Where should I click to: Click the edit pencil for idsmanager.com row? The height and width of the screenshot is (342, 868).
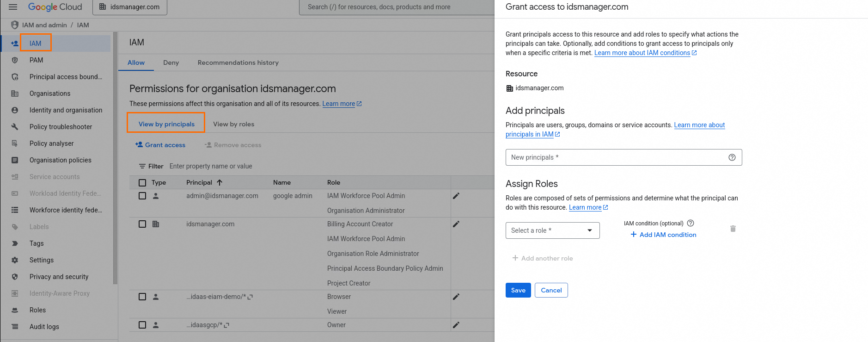456,224
